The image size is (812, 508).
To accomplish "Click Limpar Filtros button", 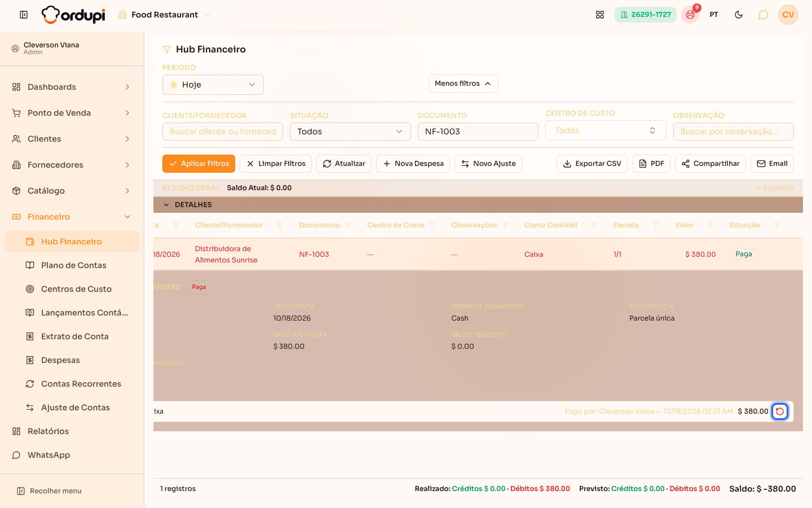I will [276, 164].
